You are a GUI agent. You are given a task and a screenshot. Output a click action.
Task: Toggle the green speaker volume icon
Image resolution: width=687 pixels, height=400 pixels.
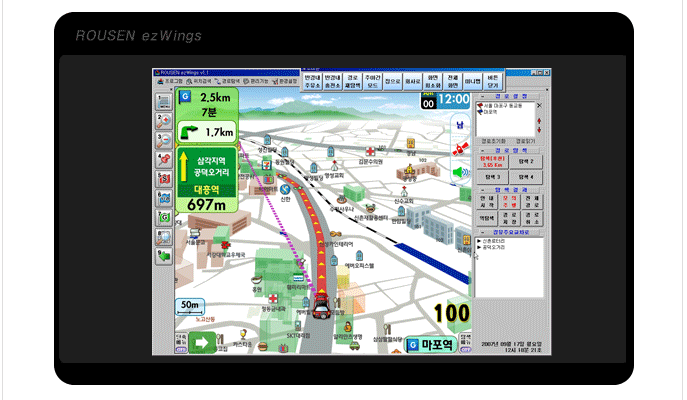pos(460,172)
